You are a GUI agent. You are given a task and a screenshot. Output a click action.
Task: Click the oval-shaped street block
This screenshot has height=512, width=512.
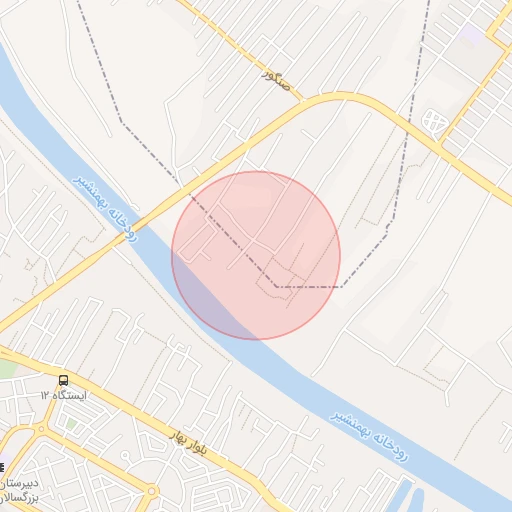(434, 121)
